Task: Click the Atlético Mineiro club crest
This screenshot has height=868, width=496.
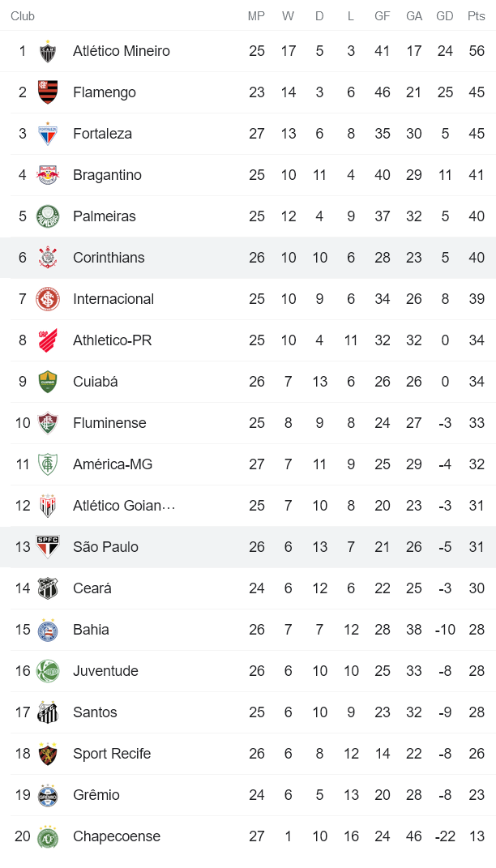Action: [48, 51]
